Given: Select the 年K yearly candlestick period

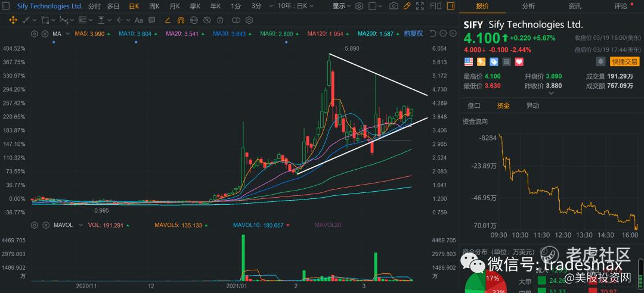Looking at the screenshot, I should point(216,6).
